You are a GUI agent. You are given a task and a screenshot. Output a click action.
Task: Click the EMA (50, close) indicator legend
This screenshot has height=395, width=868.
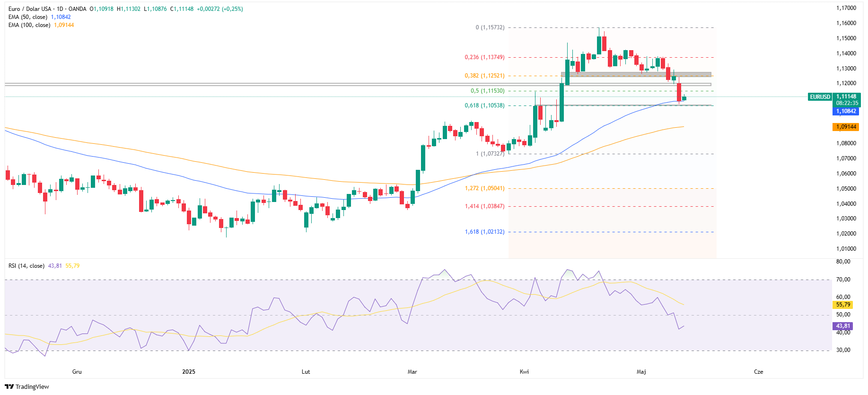[27, 17]
